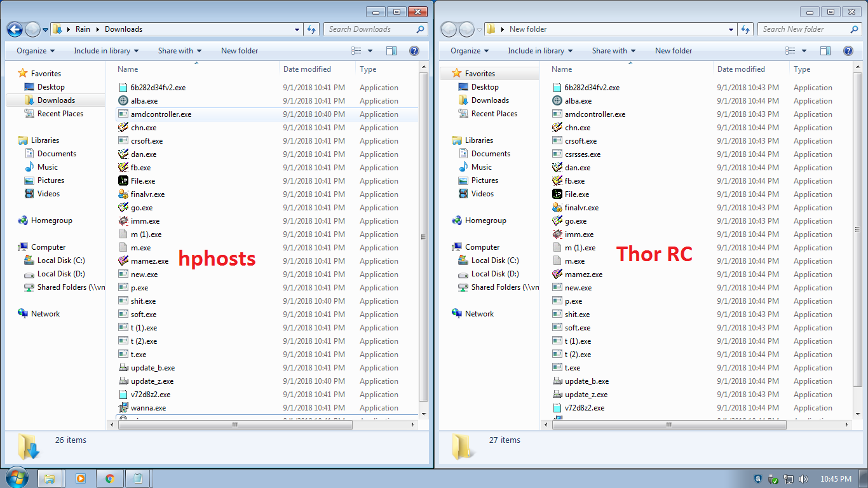868x488 pixels.
Task: Select Desktop in the Downloads window sidebar
Action: tap(51, 87)
